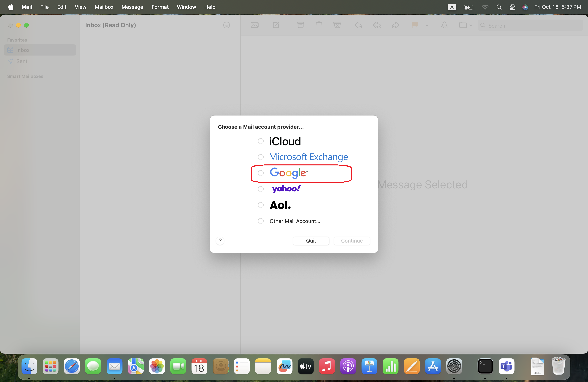Open the File menu
Screen dimensions: 588x382
pyautogui.click(x=44, y=7)
